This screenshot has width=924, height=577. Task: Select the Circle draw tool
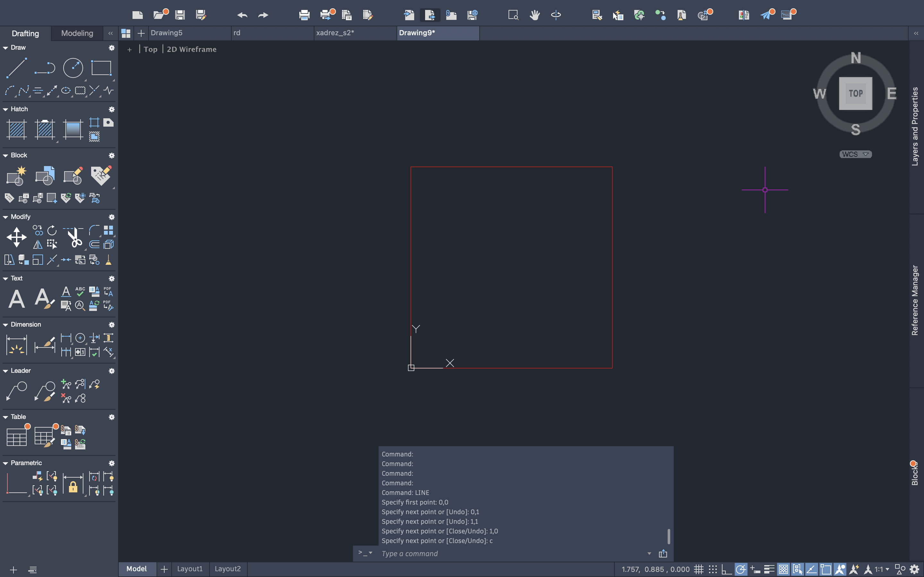(73, 68)
